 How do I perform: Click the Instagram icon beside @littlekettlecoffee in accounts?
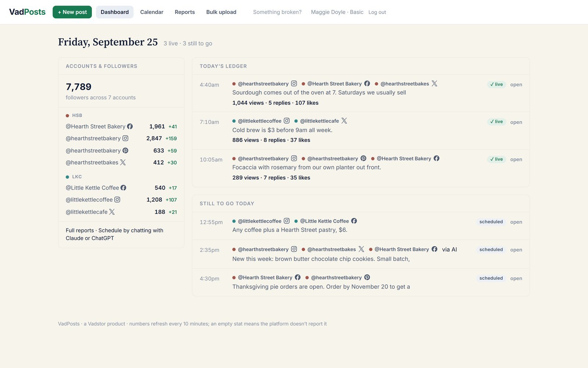(x=117, y=199)
